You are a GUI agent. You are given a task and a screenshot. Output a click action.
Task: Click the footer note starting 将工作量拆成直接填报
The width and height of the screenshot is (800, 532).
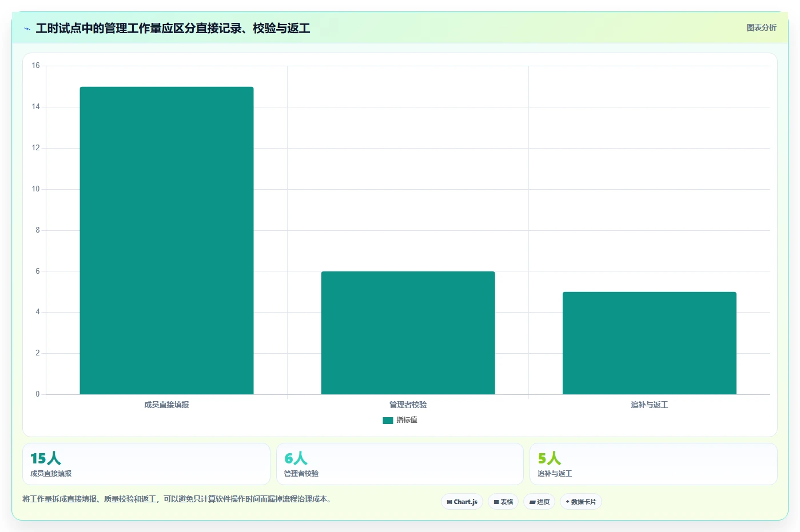coord(178,499)
